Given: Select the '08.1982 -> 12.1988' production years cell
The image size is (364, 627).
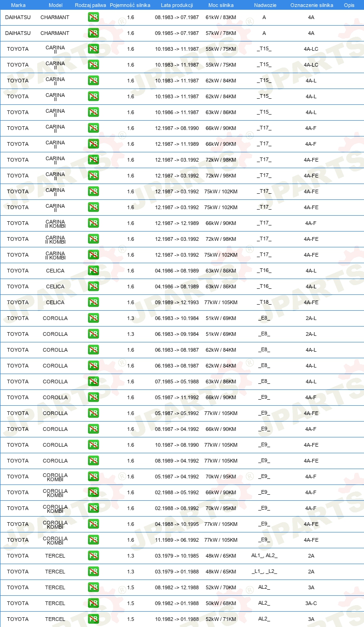Looking at the screenshot, I should coord(177,587).
